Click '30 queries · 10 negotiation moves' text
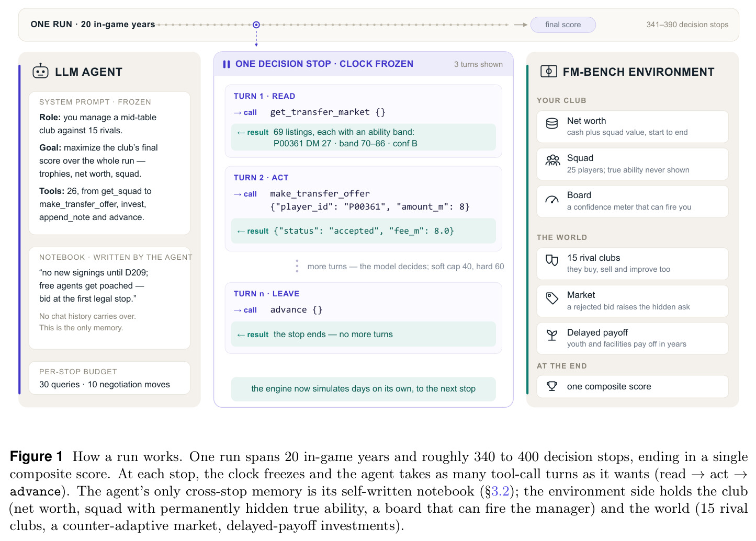 point(105,385)
